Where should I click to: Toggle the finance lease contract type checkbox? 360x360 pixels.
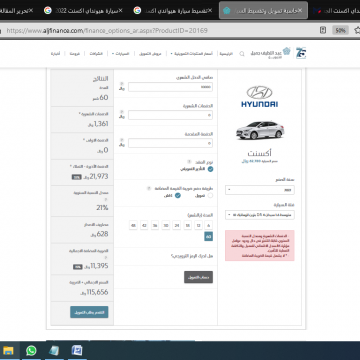(210, 169)
